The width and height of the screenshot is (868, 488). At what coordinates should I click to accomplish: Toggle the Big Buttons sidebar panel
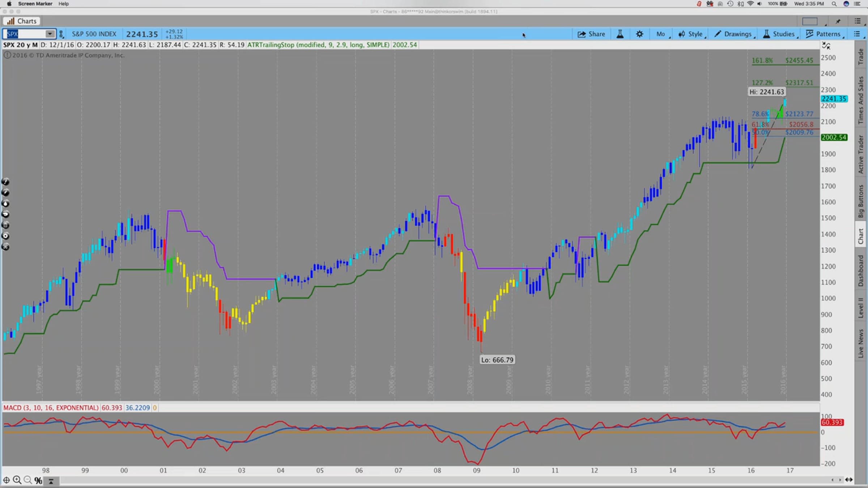861,201
